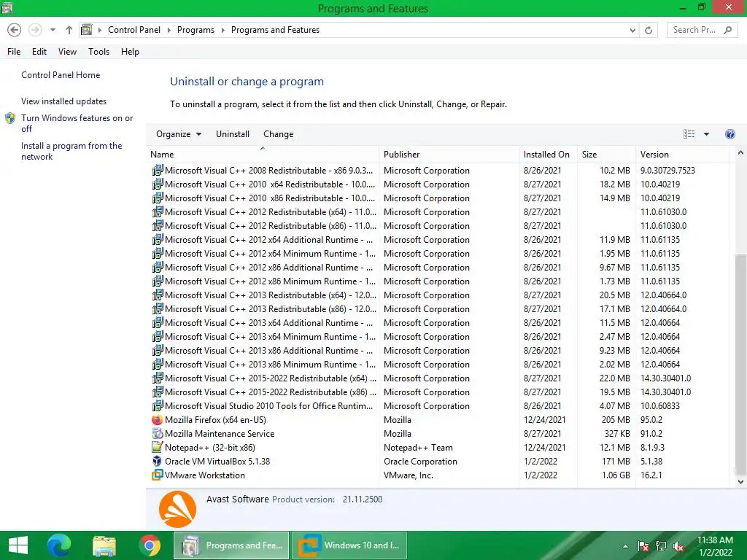
Task: Select Visual C++ 2015-2022 Redistributable (x86) row
Action: [x=438, y=392]
